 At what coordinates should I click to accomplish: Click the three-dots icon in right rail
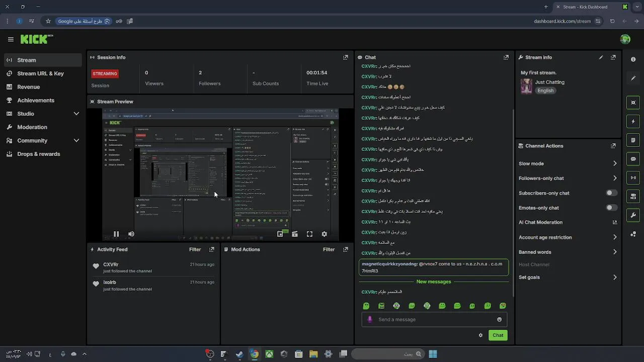633,234
